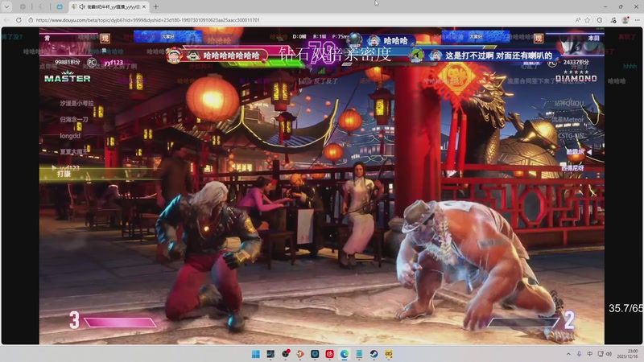Viewport: 644px width, 362px height.
Task: Click the left player's pink super gauge bar
Action: pyautogui.click(x=120, y=323)
